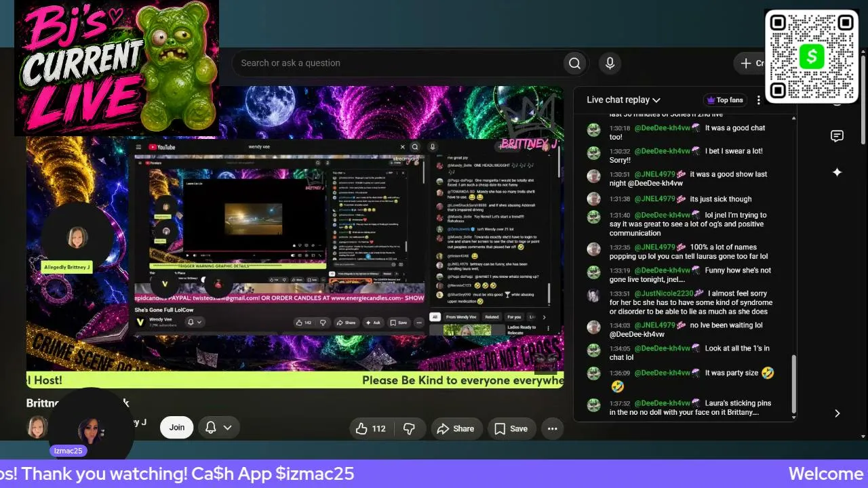Select the 'From Wendy Vee' chip
The width and height of the screenshot is (868, 488).
461,317
